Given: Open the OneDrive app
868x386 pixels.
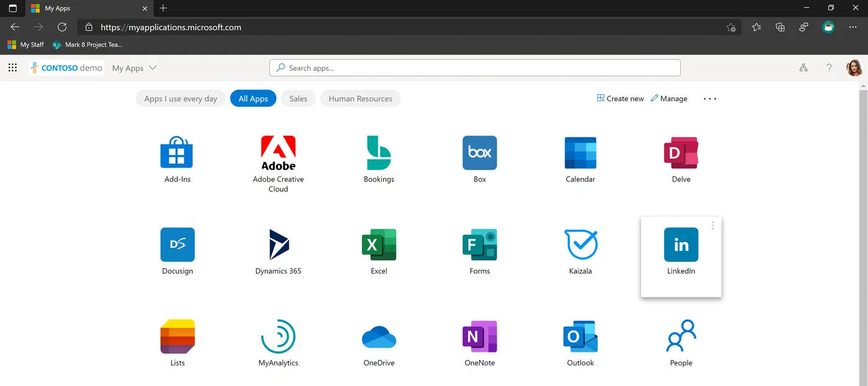Looking at the screenshot, I should pos(379,336).
